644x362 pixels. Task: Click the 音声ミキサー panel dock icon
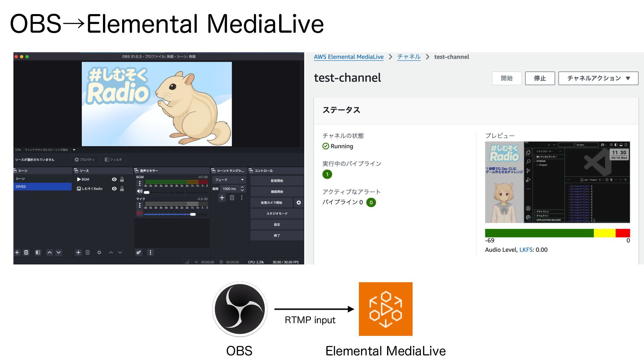[x=137, y=171]
